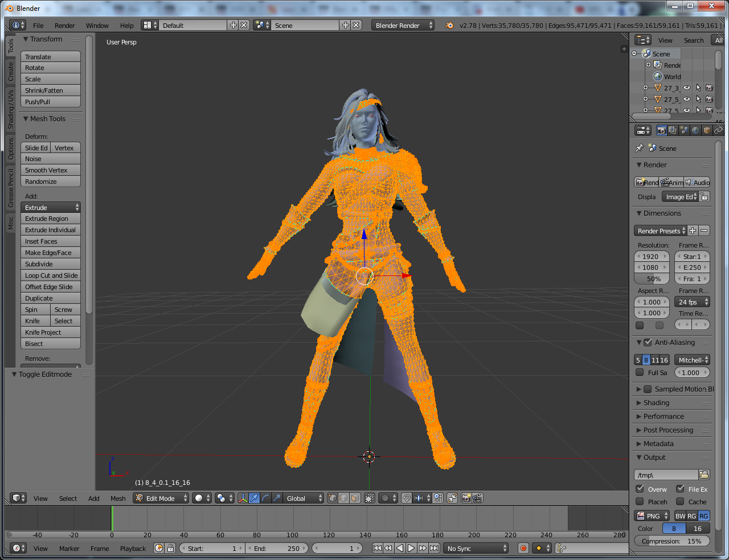Open the PNG file format dropdown

tap(652, 516)
